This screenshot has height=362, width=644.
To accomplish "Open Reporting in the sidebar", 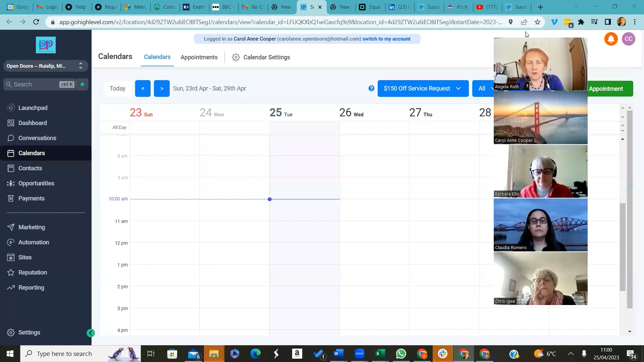I will [x=31, y=287].
